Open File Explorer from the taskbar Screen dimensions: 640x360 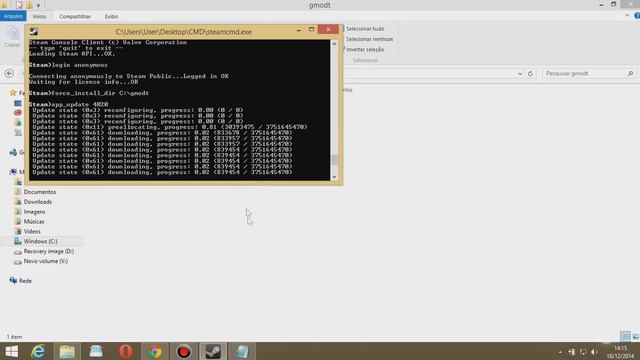[67, 351]
